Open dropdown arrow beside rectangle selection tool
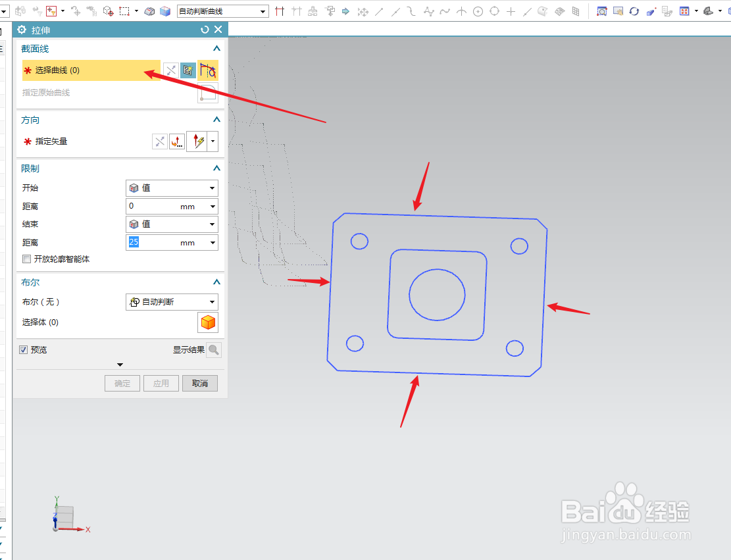Viewport: 731px width, 560px height. point(136,11)
